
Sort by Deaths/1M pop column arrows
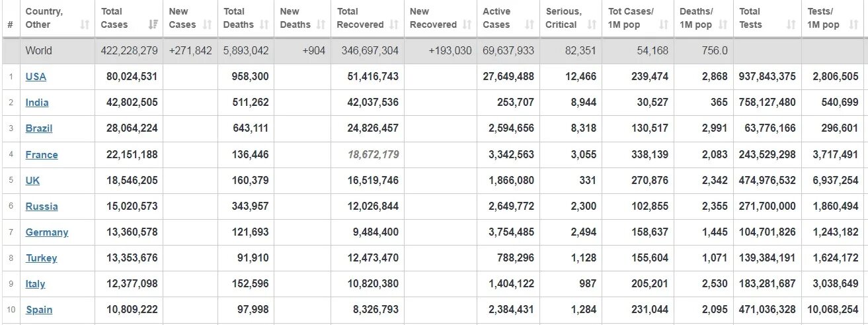point(723,24)
